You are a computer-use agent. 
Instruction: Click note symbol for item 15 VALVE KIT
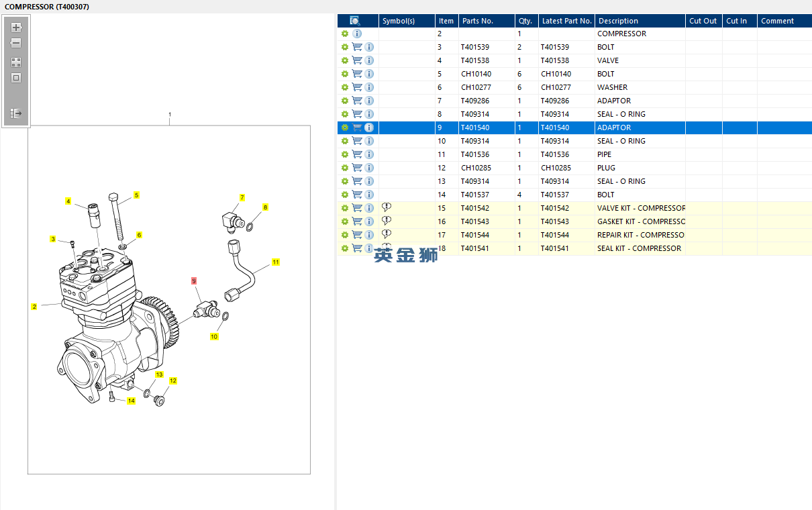387,207
